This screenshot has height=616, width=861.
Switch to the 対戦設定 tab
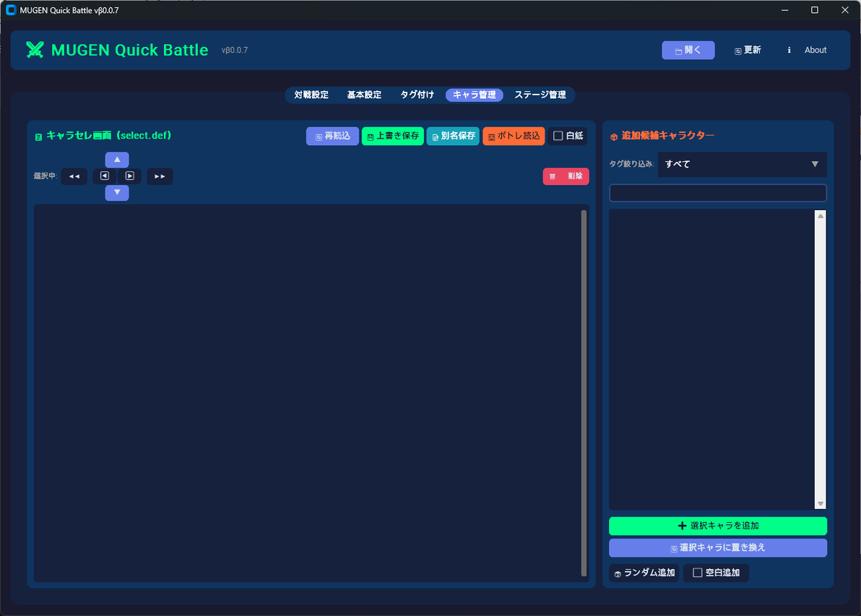[x=311, y=95]
